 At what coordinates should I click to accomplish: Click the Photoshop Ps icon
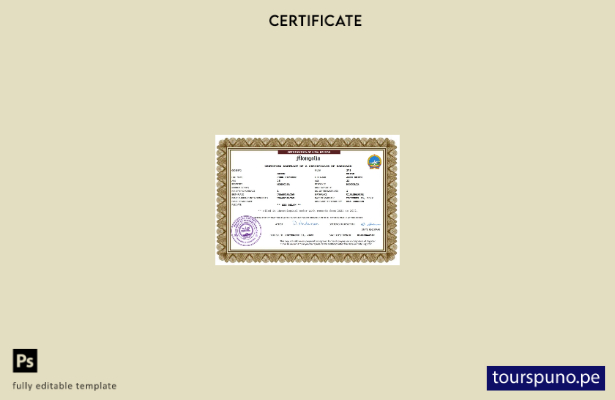click(x=25, y=360)
